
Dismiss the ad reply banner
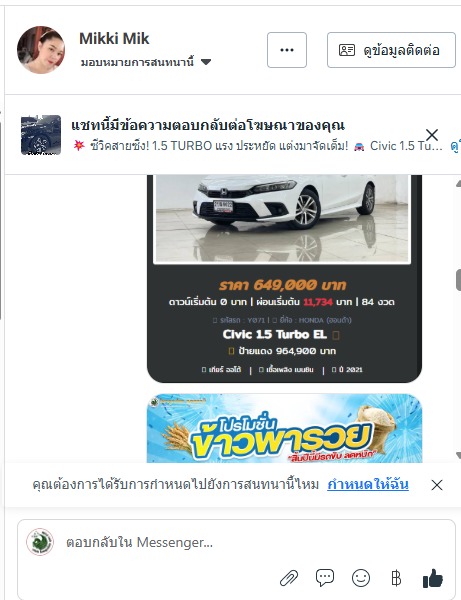pyautogui.click(x=432, y=135)
